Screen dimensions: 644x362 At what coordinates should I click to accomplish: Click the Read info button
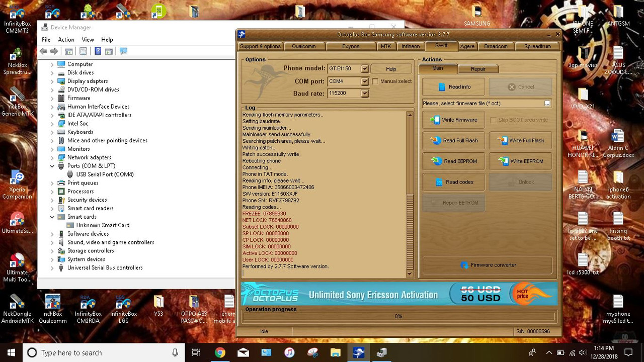[x=453, y=87]
